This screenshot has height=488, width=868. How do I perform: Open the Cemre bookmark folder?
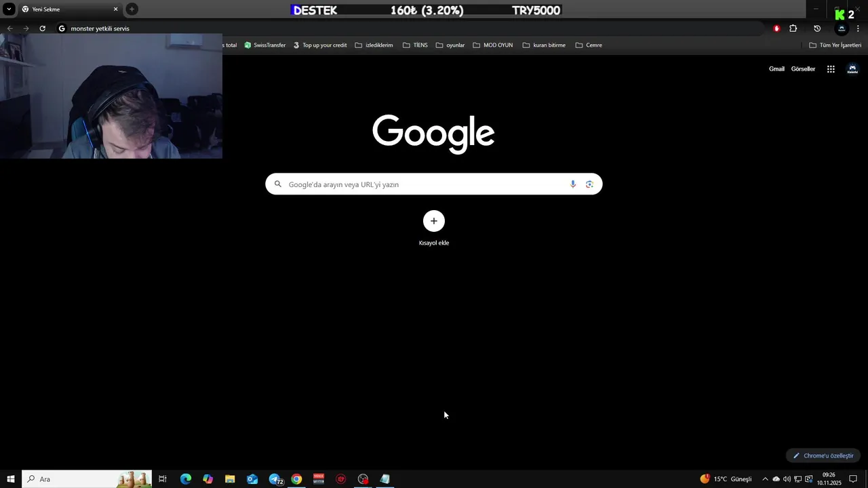[589, 45]
